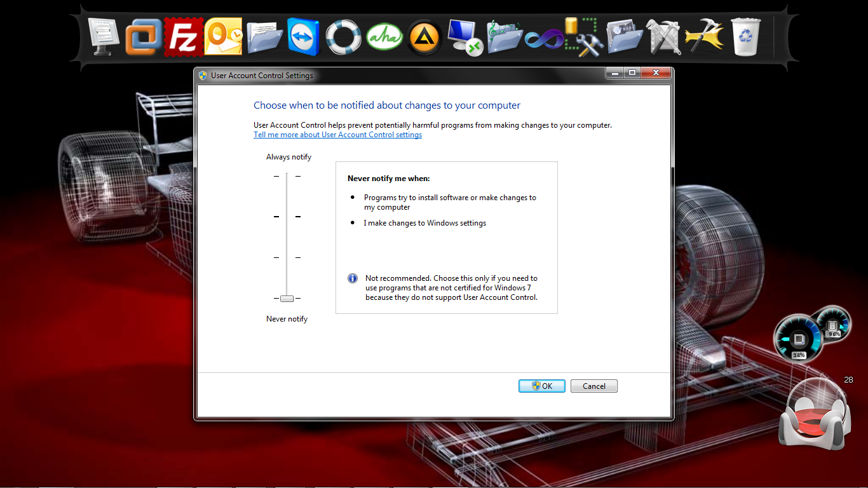Launch FileZilla from the dock
This screenshot has width=868, height=488.
[182, 37]
